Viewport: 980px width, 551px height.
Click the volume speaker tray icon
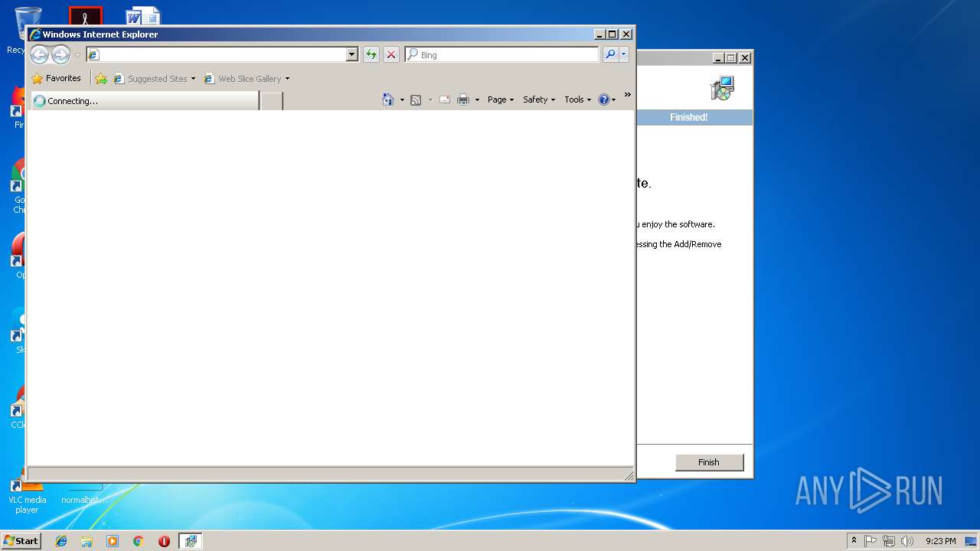tap(907, 541)
